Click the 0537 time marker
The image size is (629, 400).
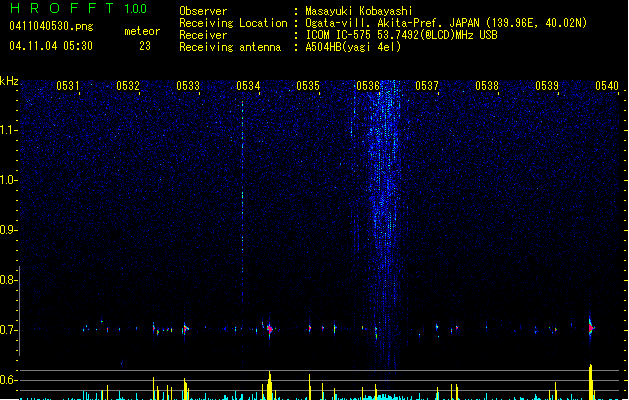tap(427, 86)
